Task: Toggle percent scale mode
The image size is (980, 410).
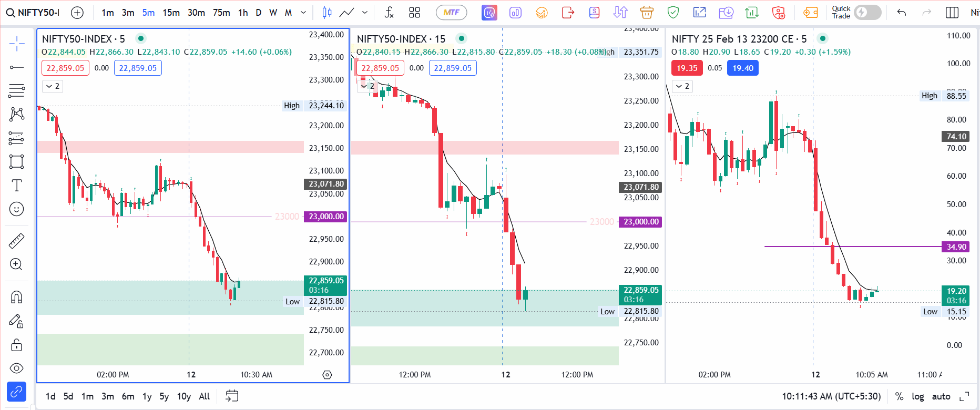Action: pyautogui.click(x=900, y=396)
